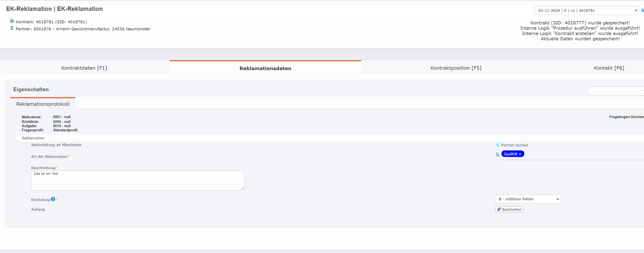Viewport: 644px width, 253px height.
Task: Open the Einstufung dropdown showing B - mittlerer Fehler
Action: tap(528, 199)
